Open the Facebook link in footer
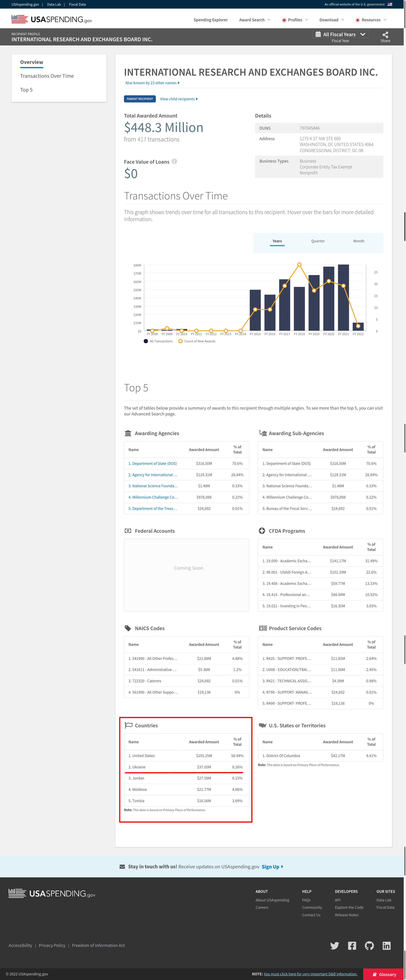This screenshot has width=406, height=980. tap(352, 945)
